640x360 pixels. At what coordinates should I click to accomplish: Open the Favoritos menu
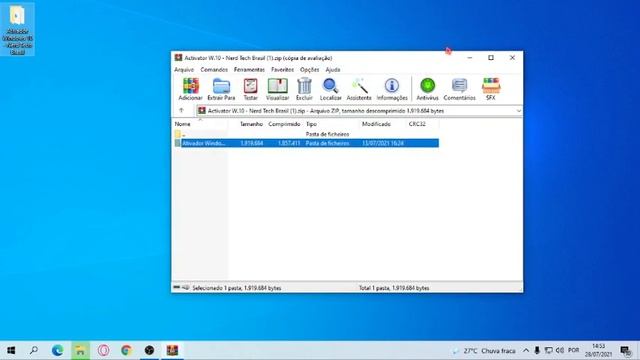click(282, 70)
